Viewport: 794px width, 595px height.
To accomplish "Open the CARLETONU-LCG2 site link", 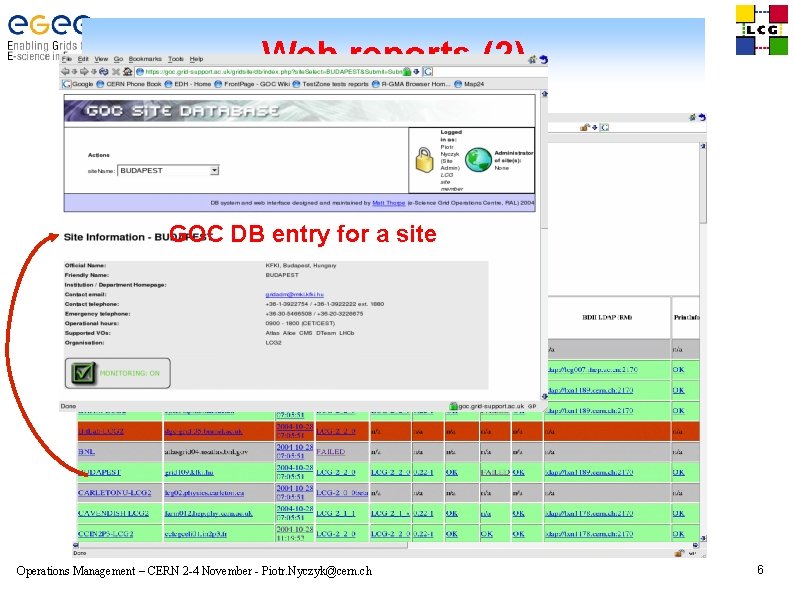I will [114, 493].
